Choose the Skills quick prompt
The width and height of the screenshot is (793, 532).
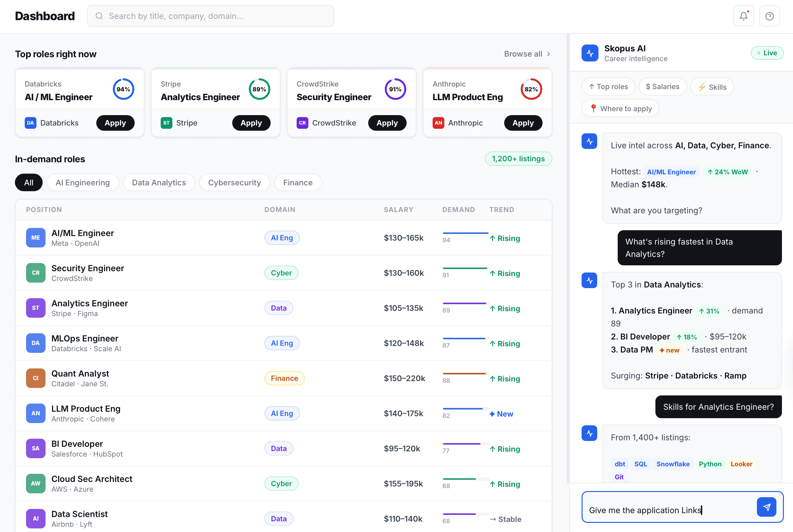[x=712, y=87]
